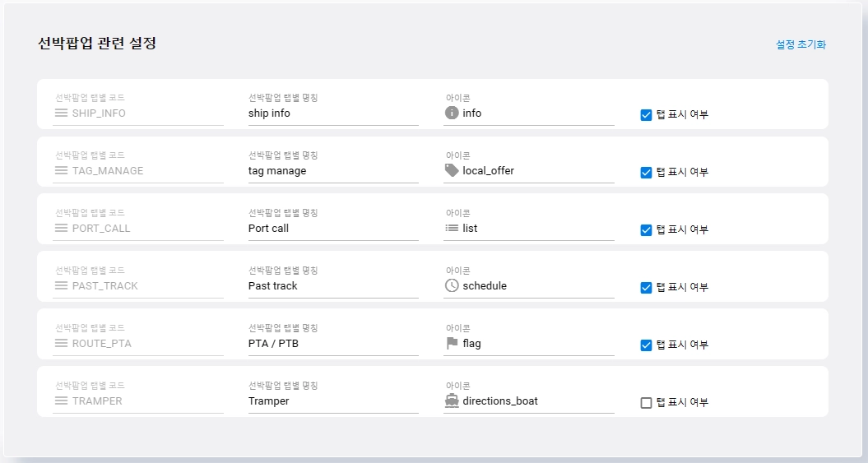This screenshot has width=868, height=463.
Task: Click the 'Tramper' tab name field
Action: point(332,401)
